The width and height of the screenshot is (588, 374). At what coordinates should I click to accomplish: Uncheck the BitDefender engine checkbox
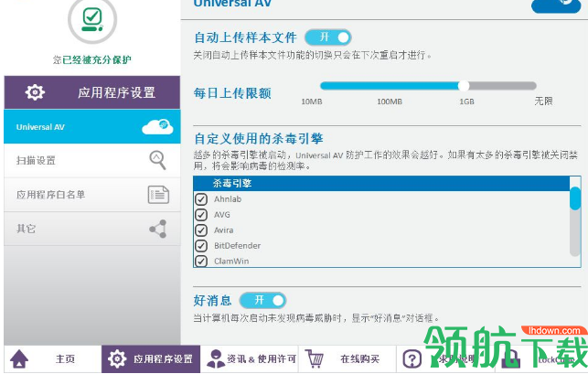[x=201, y=246]
